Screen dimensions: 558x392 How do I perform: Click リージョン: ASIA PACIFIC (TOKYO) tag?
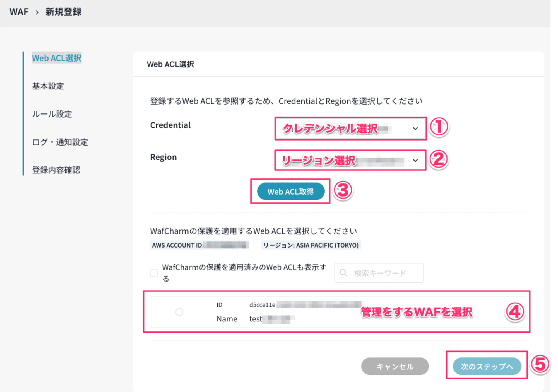click(x=311, y=245)
